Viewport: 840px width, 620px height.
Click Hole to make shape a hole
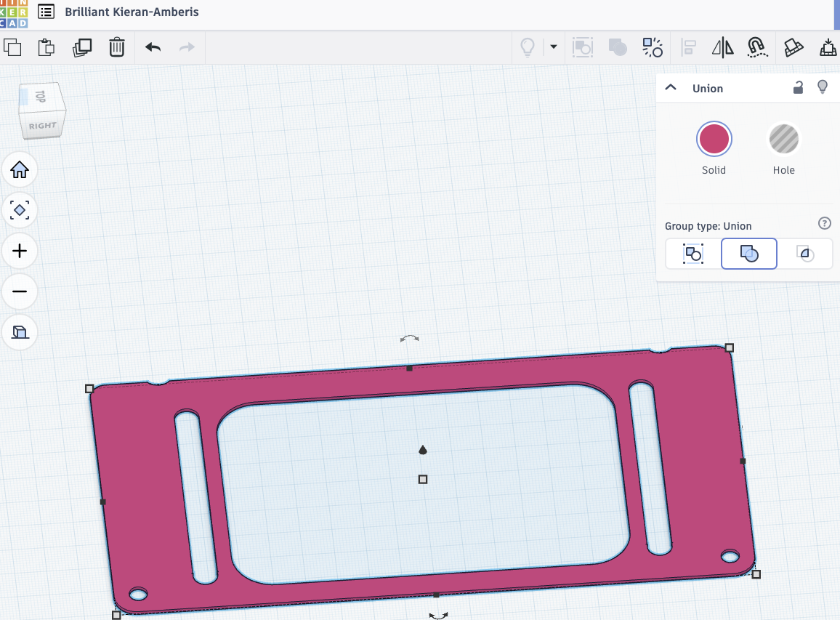coord(783,139)
